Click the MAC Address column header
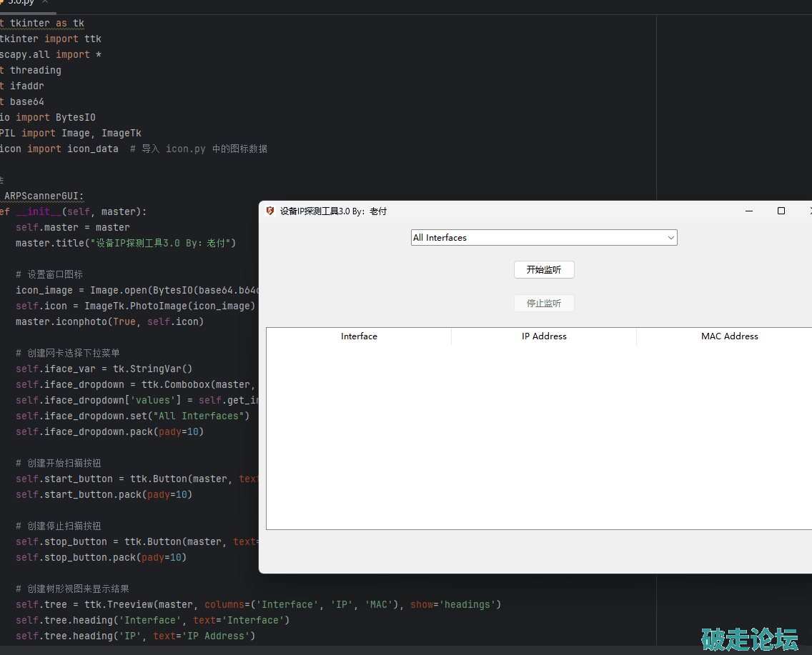 [729, 336]
